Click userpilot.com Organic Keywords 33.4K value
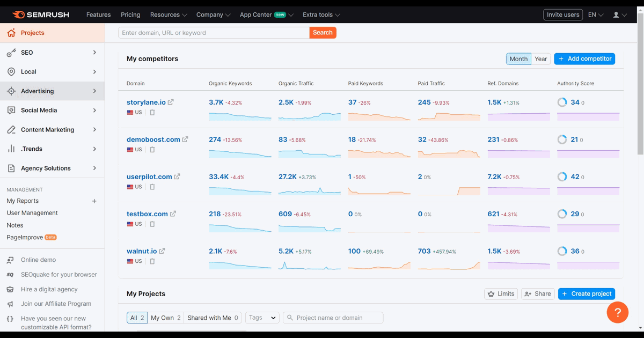This screenshot has width=644, height=338. pos(218,177)
